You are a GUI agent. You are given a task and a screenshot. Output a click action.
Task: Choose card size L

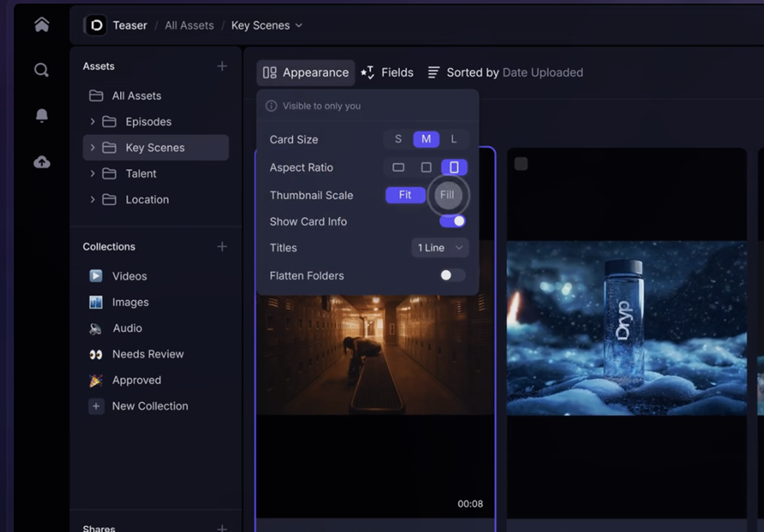[x=454, y=140]
